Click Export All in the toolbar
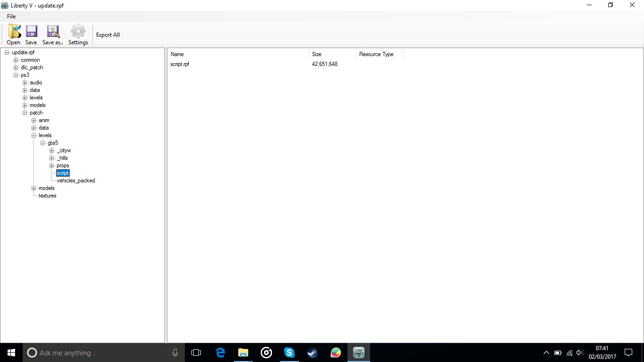Screen dimensions: 644x362 tap(108, 35)
